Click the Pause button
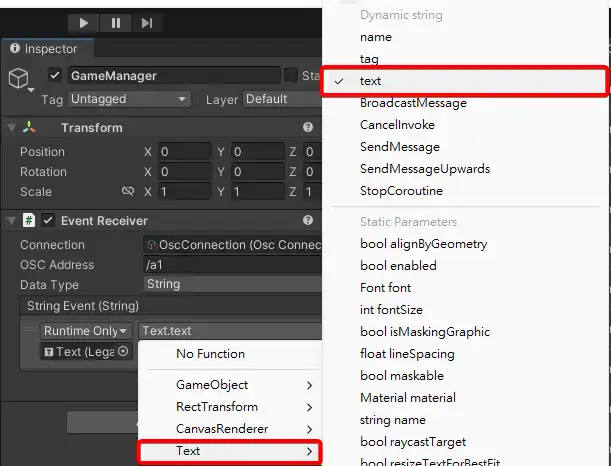 click(x=116, y=22)
